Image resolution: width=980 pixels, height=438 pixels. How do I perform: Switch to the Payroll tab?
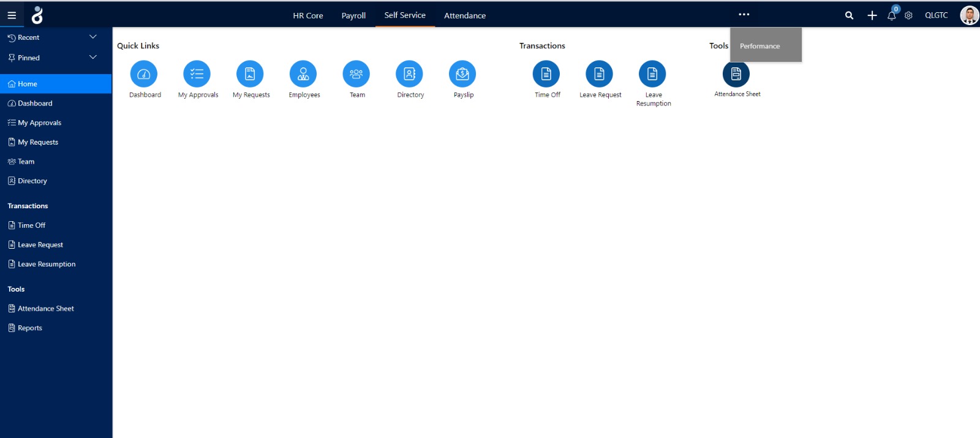[353, 16]
